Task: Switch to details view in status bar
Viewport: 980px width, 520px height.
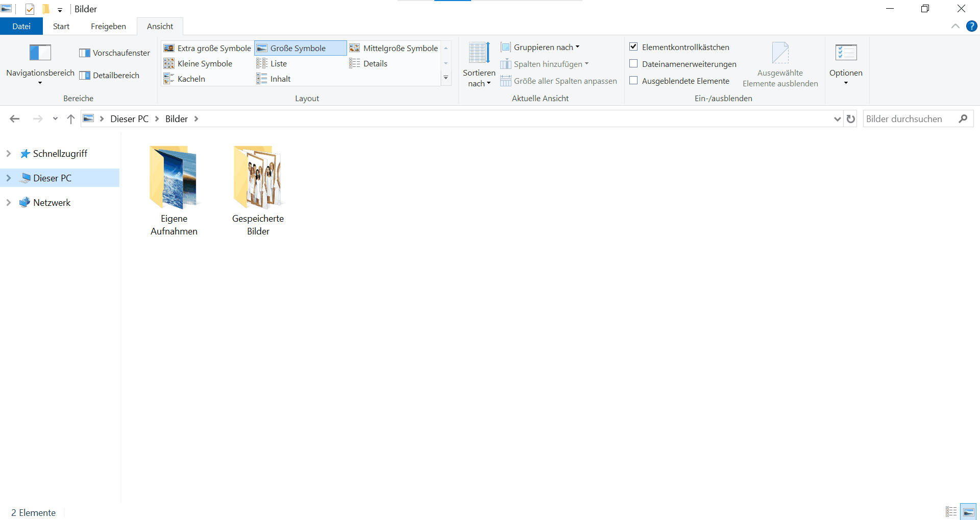Action: coord(951,512)
